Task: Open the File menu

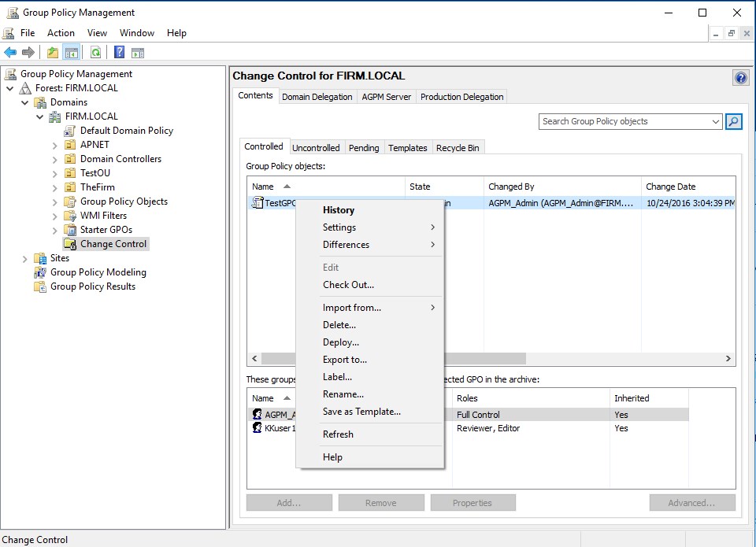Action: [28, 33]
